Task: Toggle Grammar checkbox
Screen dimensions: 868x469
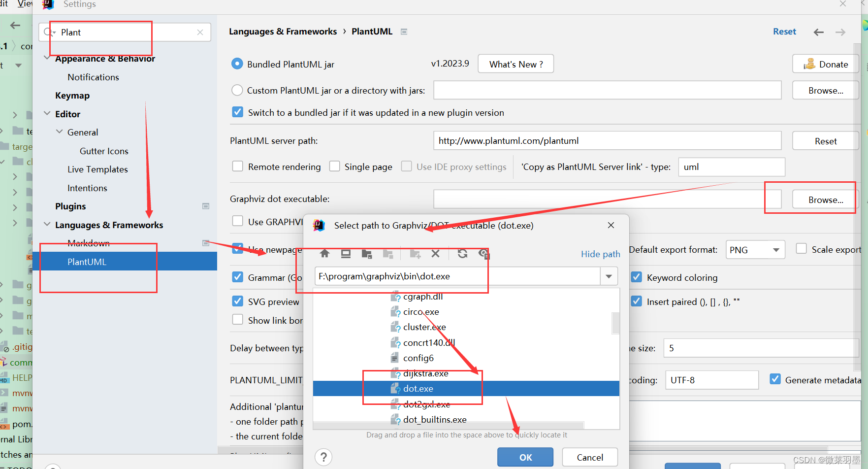Action: click(237, 277)
